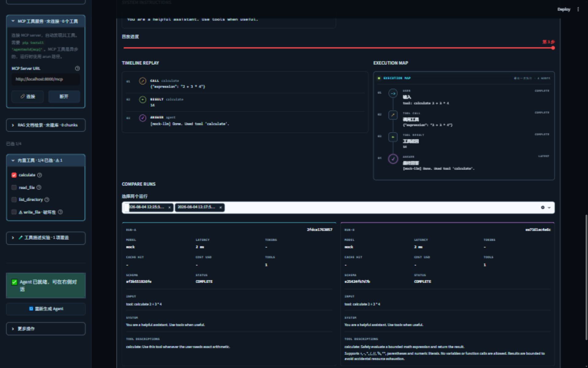588x368 pixels.
Task: Collapse the MCP 工具服务 section
Action: (x=46, y=21)
